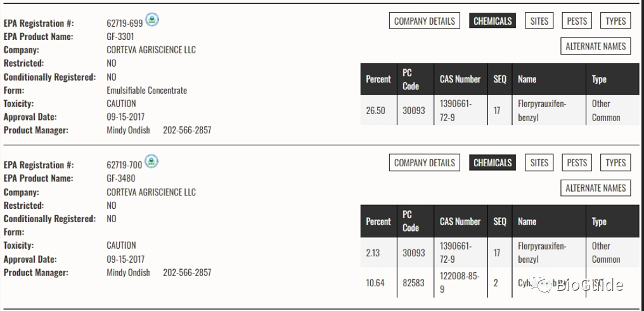Viewport: 644px width, 311px height.
Task: Open Company Details for GF-3480
Action: (424, 162)
